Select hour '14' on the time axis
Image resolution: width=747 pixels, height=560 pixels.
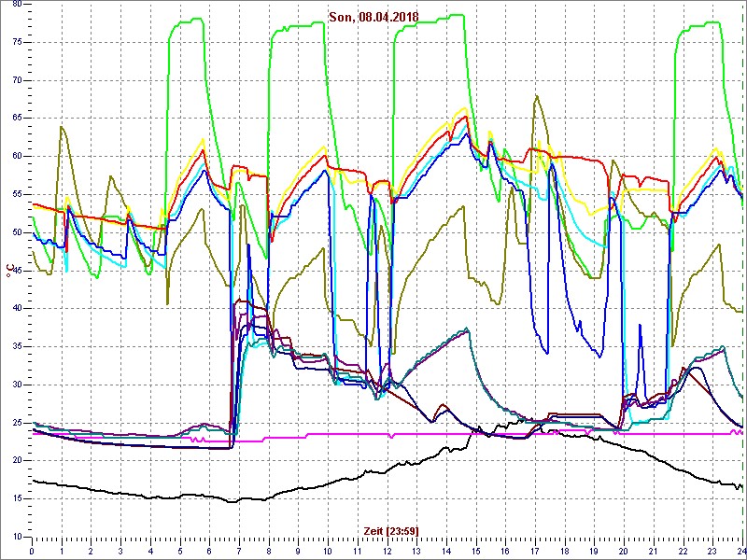[x=445, y=551]
